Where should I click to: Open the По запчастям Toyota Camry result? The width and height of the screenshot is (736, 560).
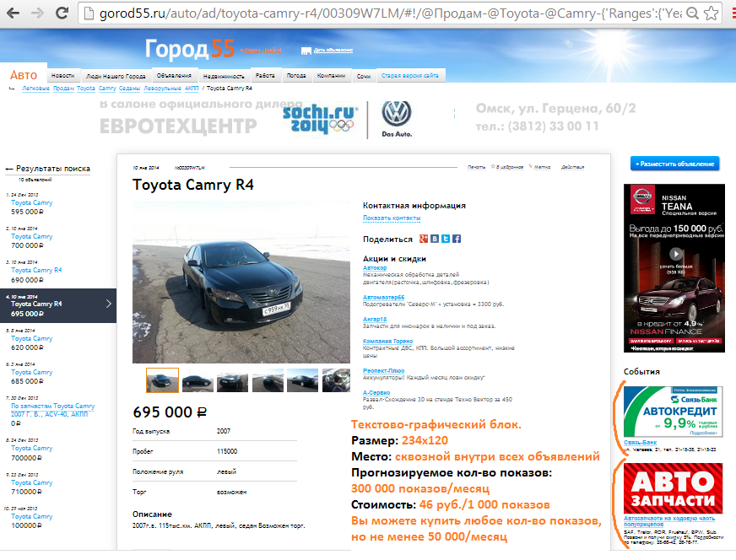click(x=52, y=410)
